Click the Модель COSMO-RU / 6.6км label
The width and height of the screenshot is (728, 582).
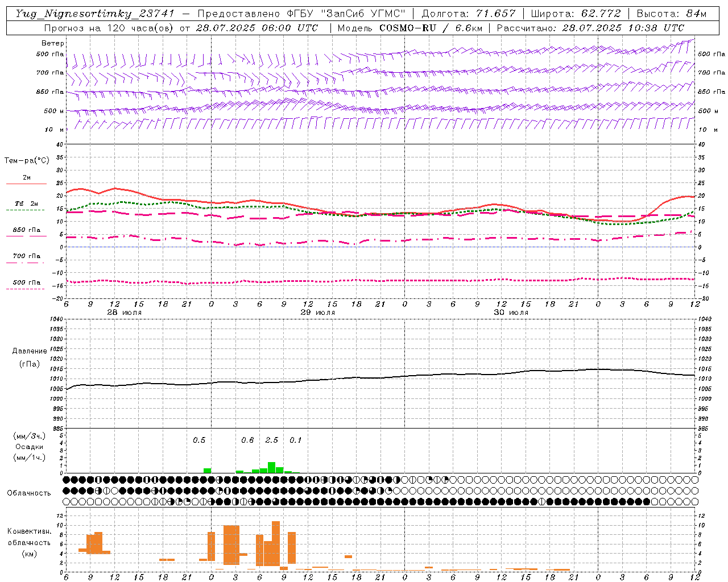[x=409, y=28]
